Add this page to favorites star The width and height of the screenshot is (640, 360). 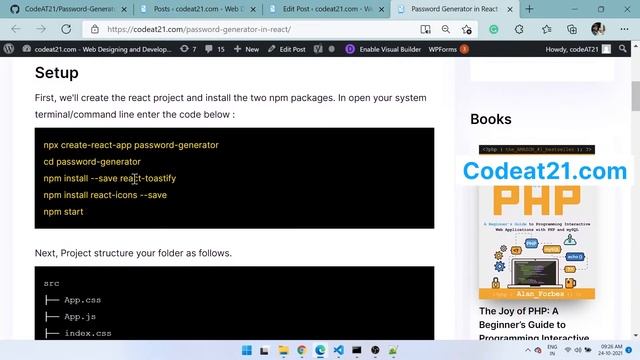pyautogui.click(x=467, y=29)
